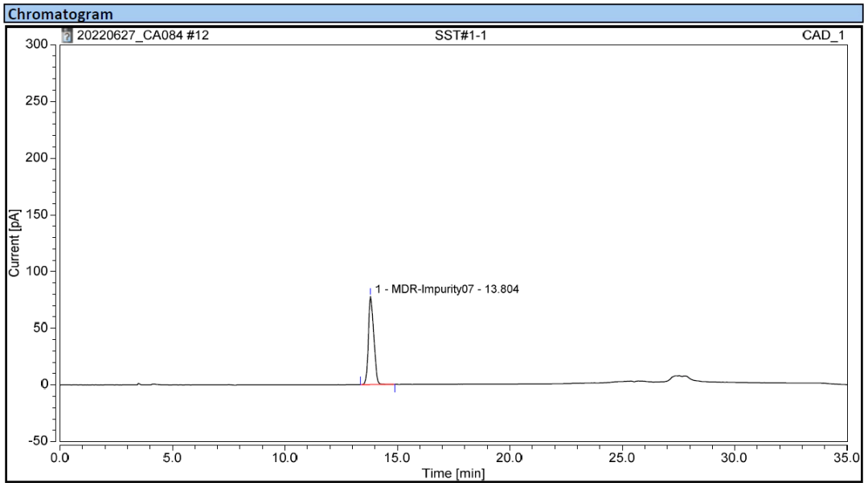Click the Time [min] axis title
The height and width of the screenshot is (483, 868).
pyautogui.click(x=453, y=473)
